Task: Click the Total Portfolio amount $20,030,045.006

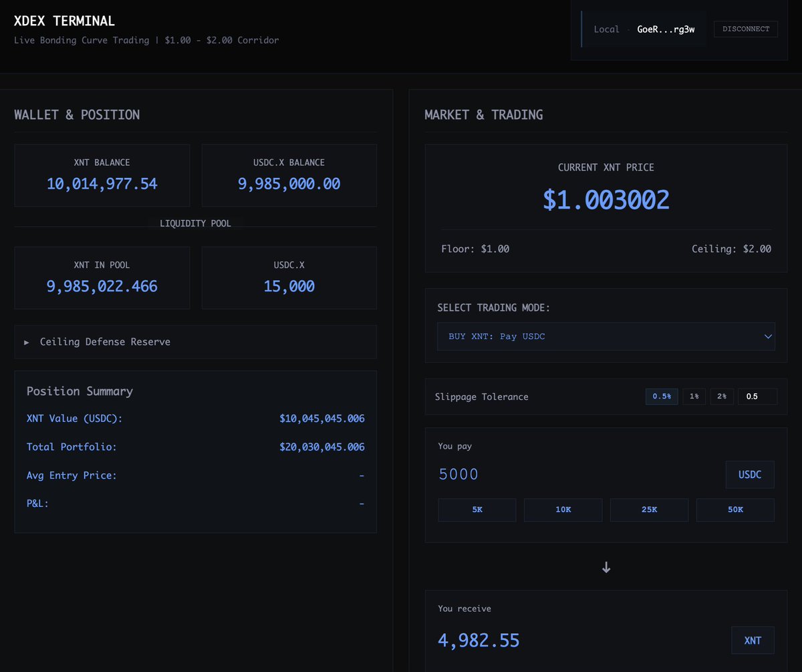Action: (x=322, y=447)
